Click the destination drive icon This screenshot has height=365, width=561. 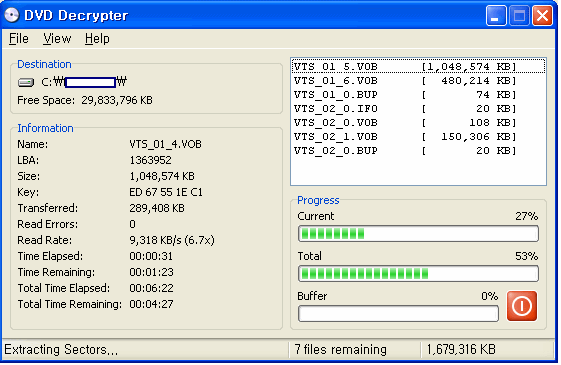(26, 83)
